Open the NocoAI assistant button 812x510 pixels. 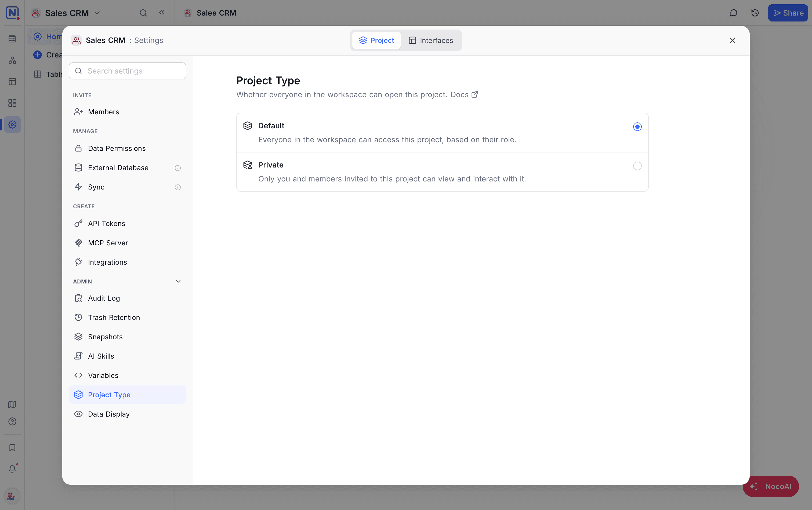(771, 486)
